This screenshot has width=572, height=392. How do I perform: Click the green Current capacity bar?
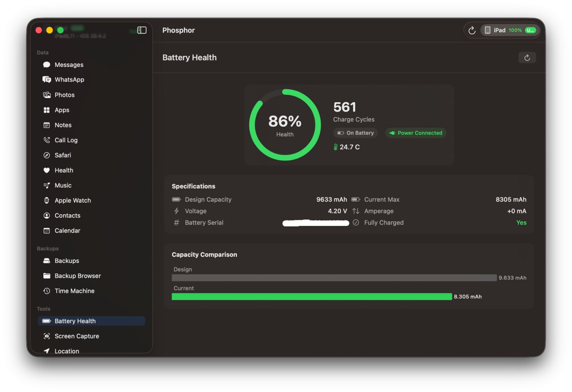[x=311, y=296]
